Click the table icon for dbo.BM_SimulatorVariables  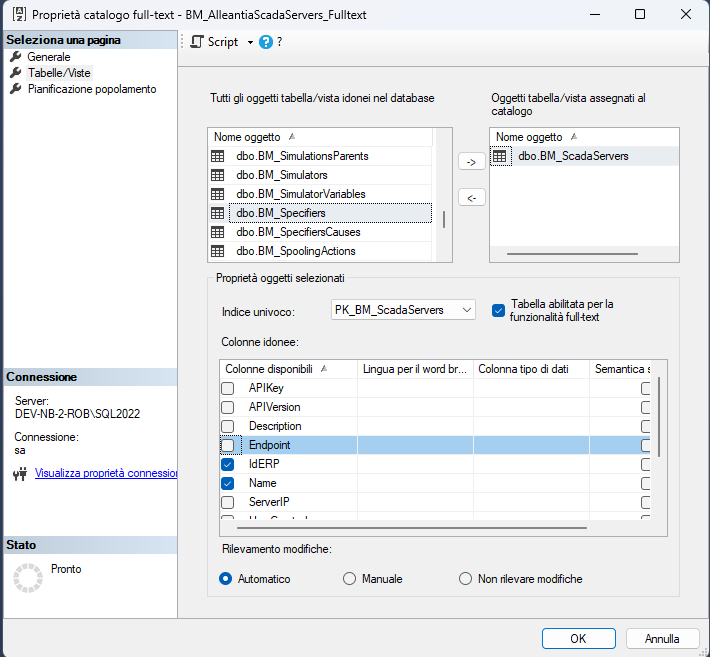pos(217,194)
